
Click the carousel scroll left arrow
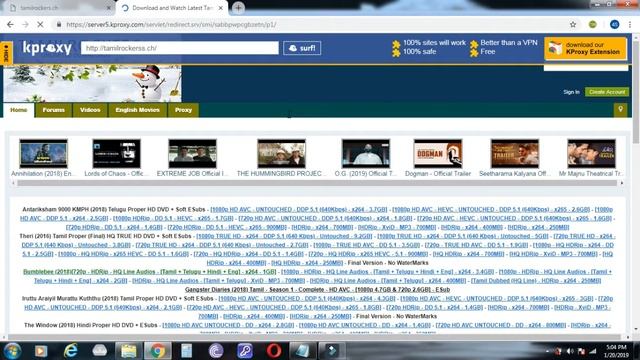(13, 183)
